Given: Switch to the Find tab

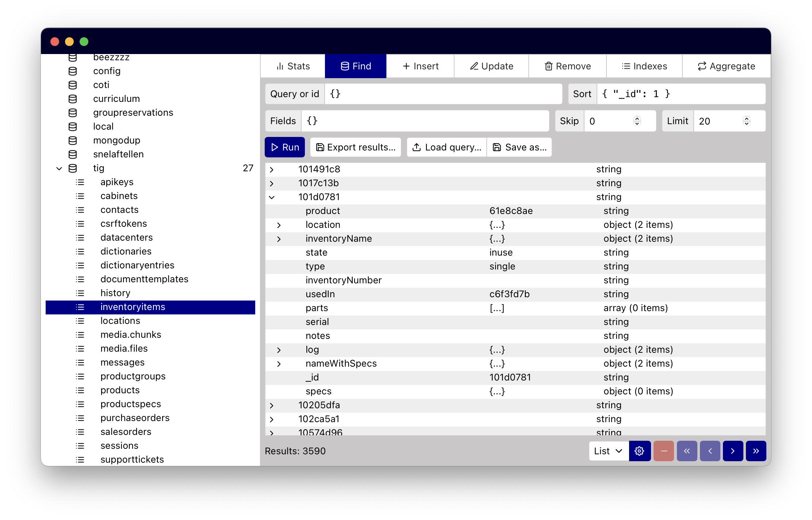Looking at the screenshot, I should point(356,66).
